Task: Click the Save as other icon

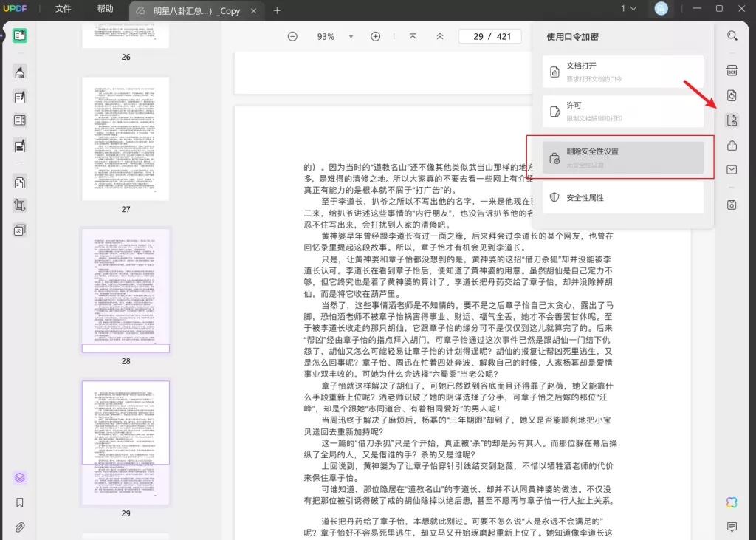Action: coord(732,205)
